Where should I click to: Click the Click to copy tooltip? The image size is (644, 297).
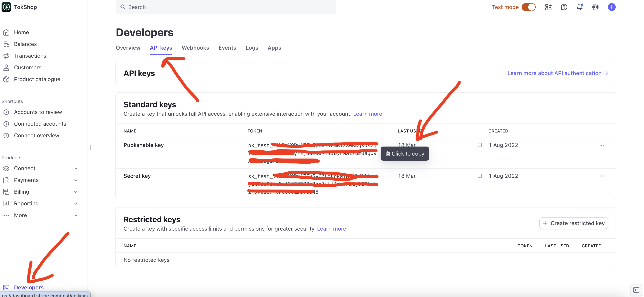[404, 154]
